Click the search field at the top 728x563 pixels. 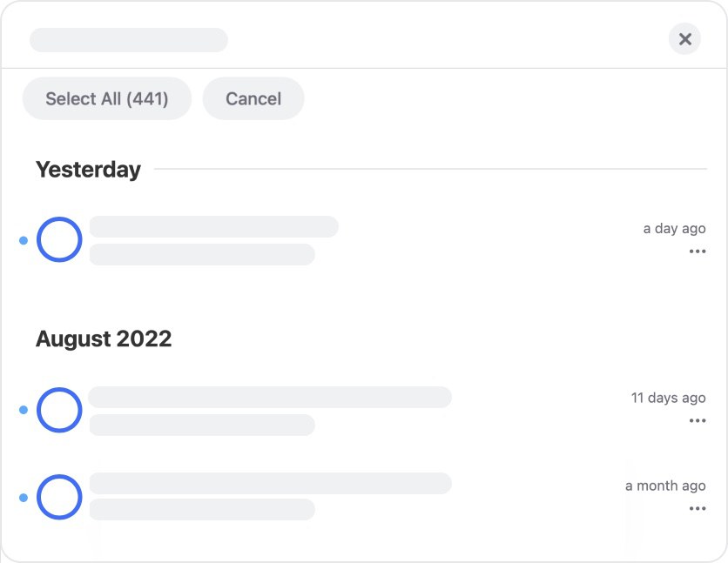tap(128, 39)
